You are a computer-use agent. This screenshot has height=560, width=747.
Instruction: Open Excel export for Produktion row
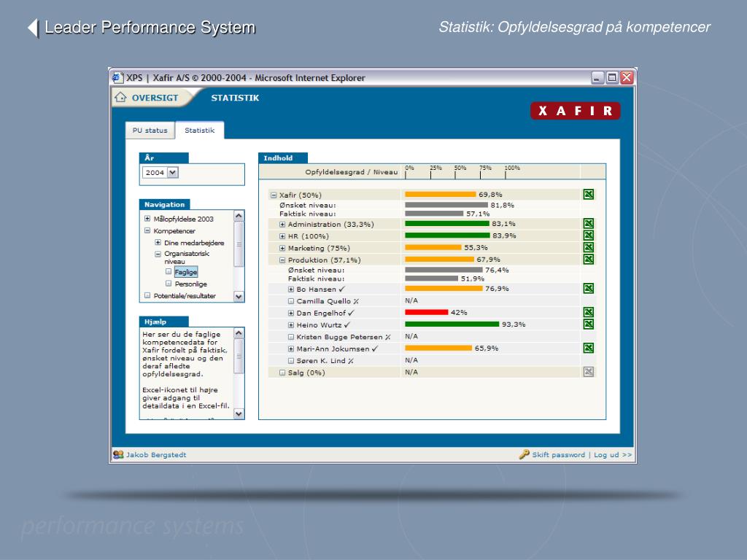click(589, 260)
